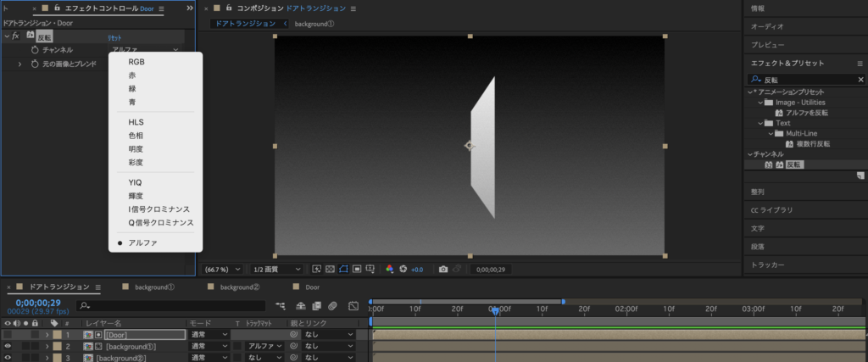Hide the background① layer using eye icon
Screen dimensions: 868x362
point(7,347)
